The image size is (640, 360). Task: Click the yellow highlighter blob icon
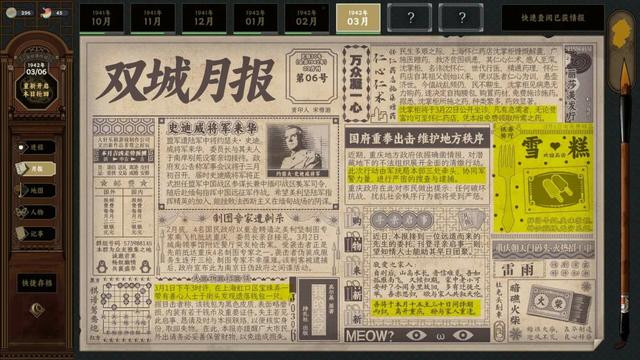tap(621, 30)
